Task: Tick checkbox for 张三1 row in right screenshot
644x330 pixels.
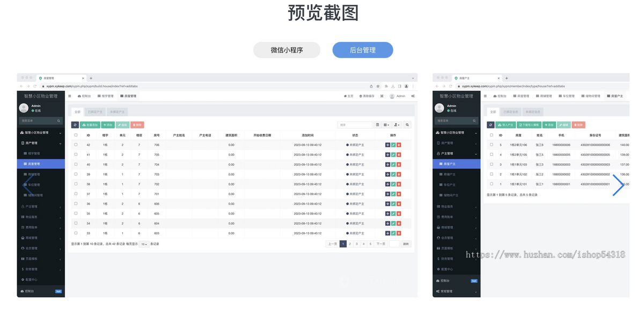Action: [x=491, y=184]
